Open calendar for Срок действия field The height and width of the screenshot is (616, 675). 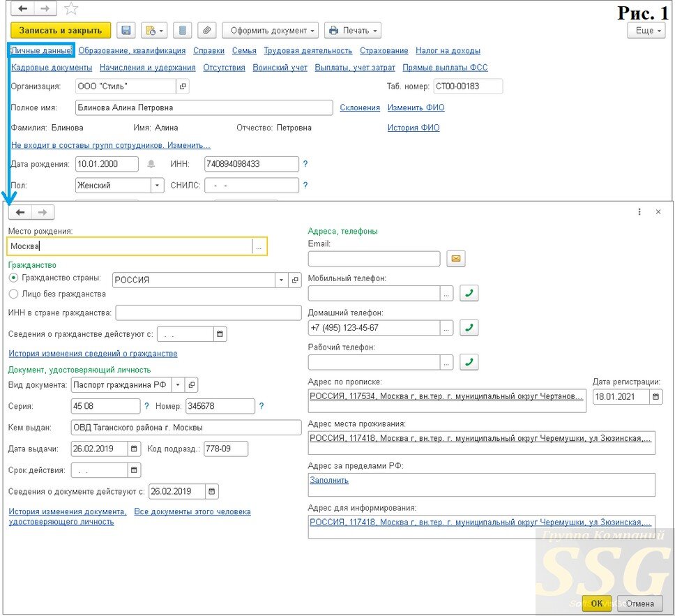(135, 470)
